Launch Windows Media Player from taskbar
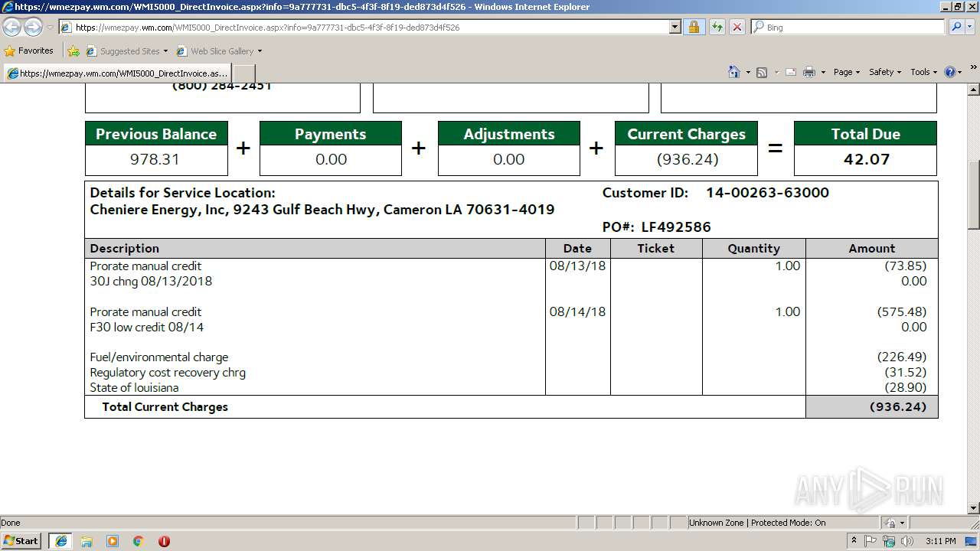980x551 pixels. coord(113,541)
